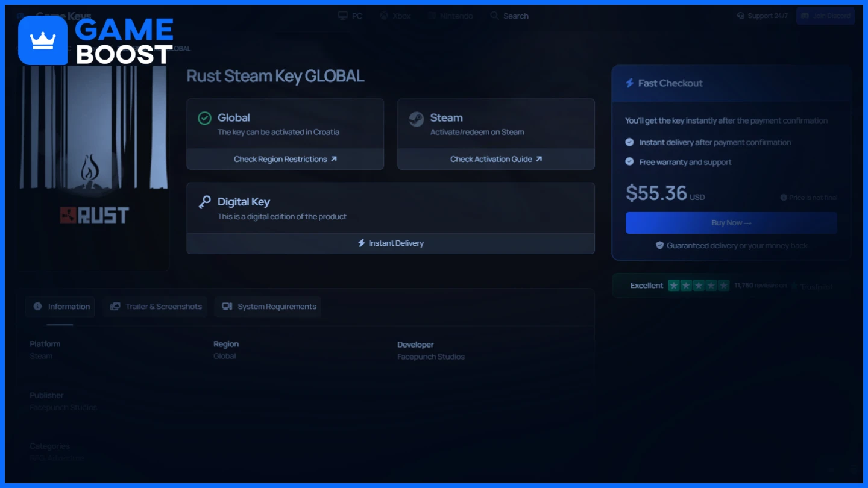Click the Buy Now button
The image size is (868, 488).
(x=731, y=223)
